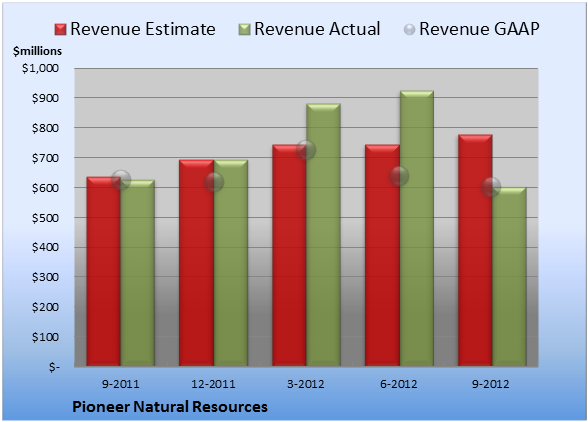This screenshot has height=422, width=588.
Task: Select the green actual bar for 3-2012
Action: (x=324, y=235)
